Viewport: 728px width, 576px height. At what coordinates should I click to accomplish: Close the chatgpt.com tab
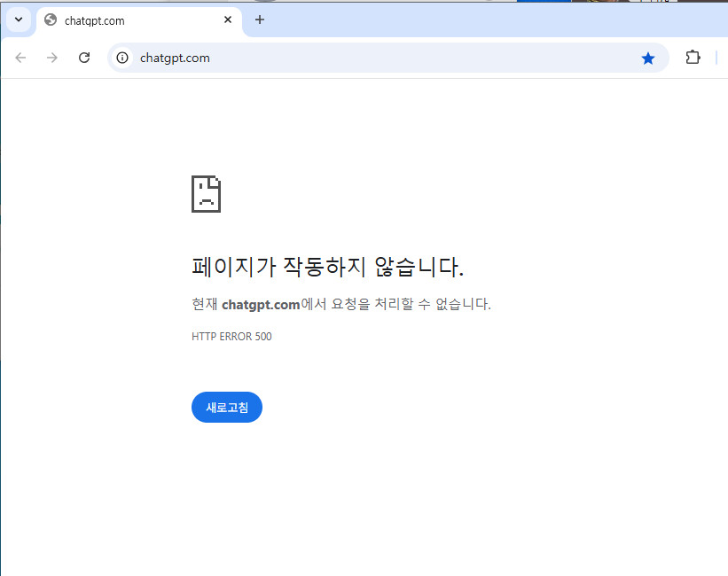tap(228, 20)
